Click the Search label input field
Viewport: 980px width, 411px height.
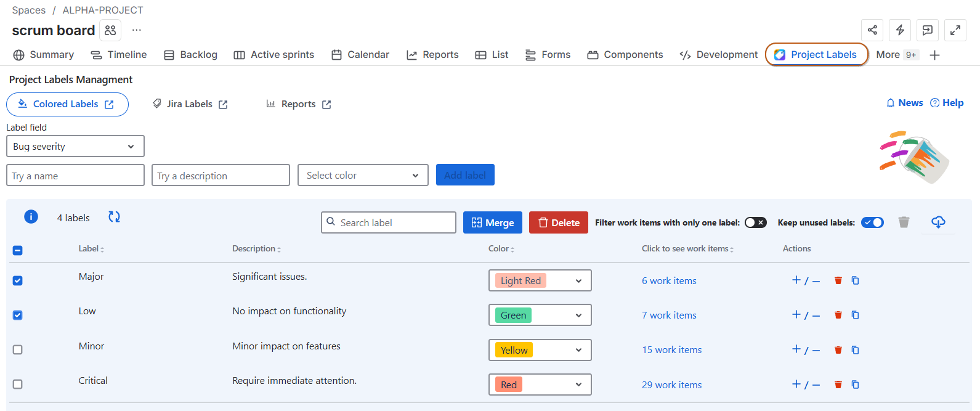[389, 222]
